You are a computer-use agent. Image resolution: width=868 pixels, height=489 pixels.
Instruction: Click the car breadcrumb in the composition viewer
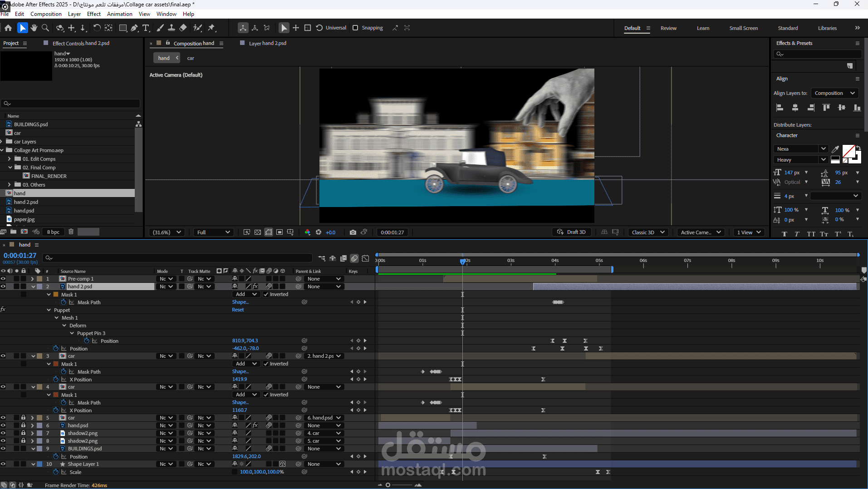tap(191, 58)
